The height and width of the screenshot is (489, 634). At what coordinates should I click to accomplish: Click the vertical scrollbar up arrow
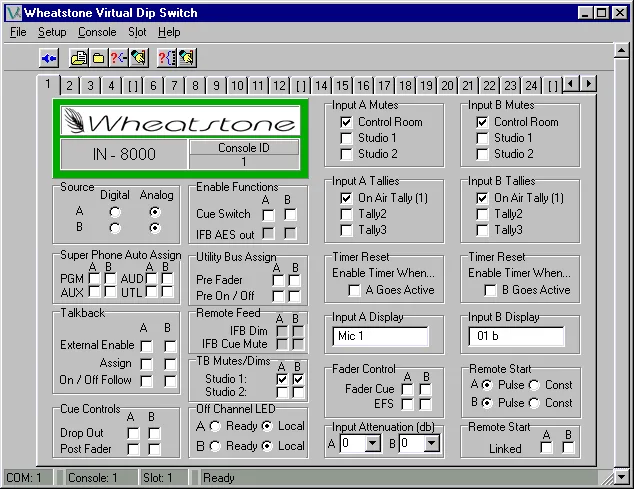pyautogui.click(x=621, y=51)
